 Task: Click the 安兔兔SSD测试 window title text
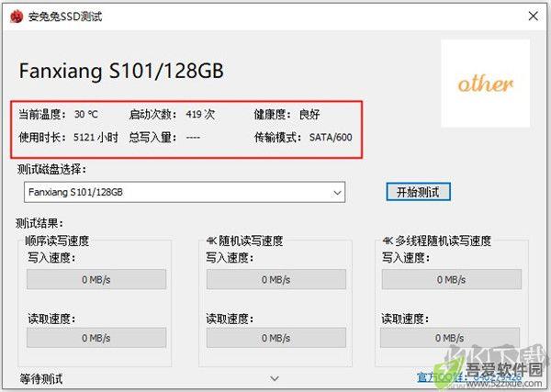pos(65,17)
